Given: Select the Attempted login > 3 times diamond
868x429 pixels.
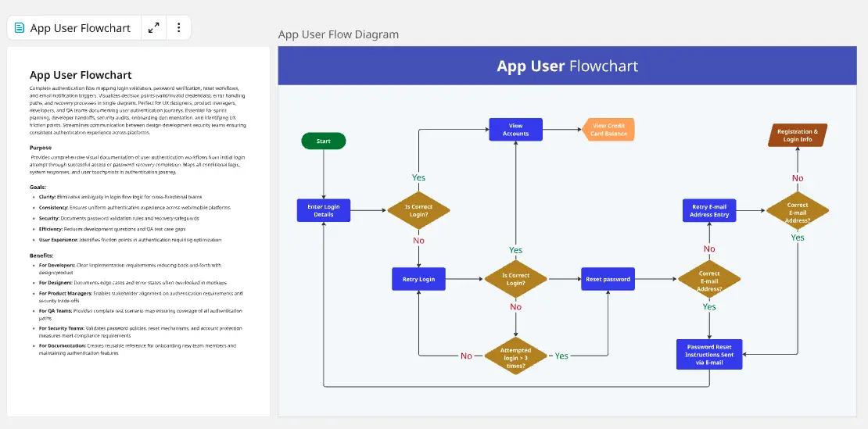Looking at the screenshot, I should [x=515, y=356].
